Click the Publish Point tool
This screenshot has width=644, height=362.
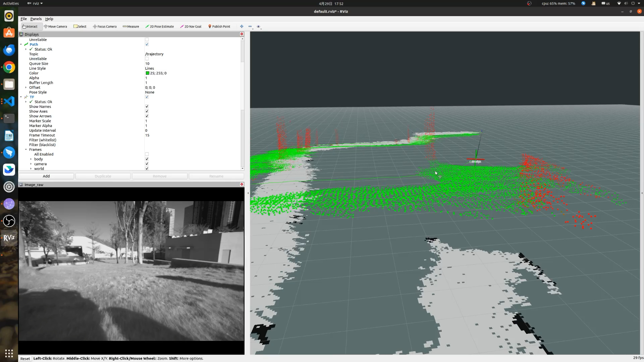click(220, 26)
